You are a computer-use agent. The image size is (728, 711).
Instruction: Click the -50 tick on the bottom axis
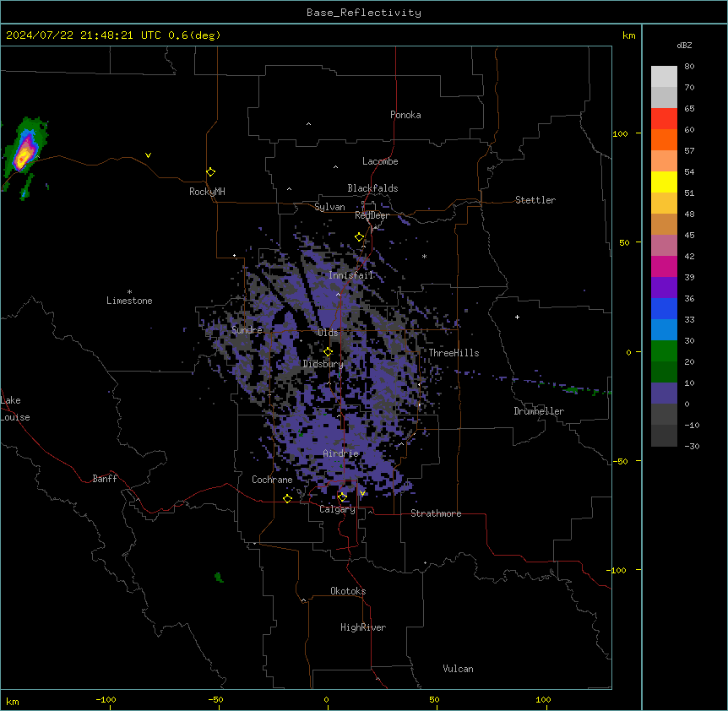coord(215,699)
